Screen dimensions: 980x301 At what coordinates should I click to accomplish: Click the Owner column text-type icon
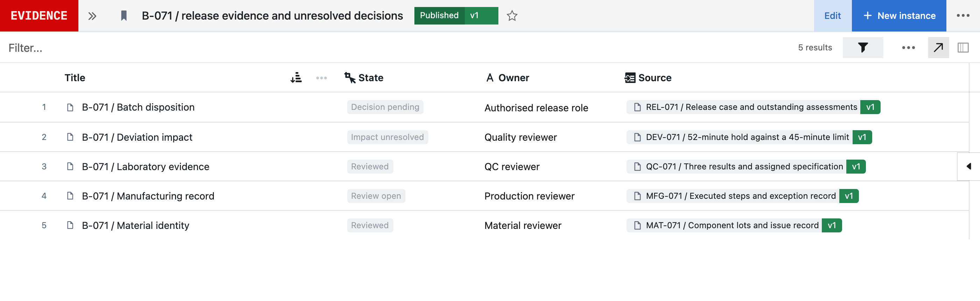click(490, 78)
